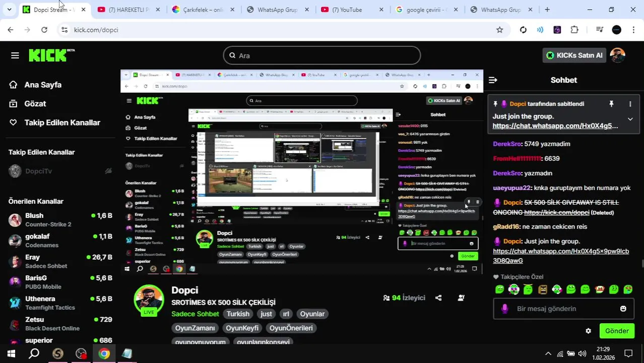Click the Sadece Sohbet category link

pos(195,314)
